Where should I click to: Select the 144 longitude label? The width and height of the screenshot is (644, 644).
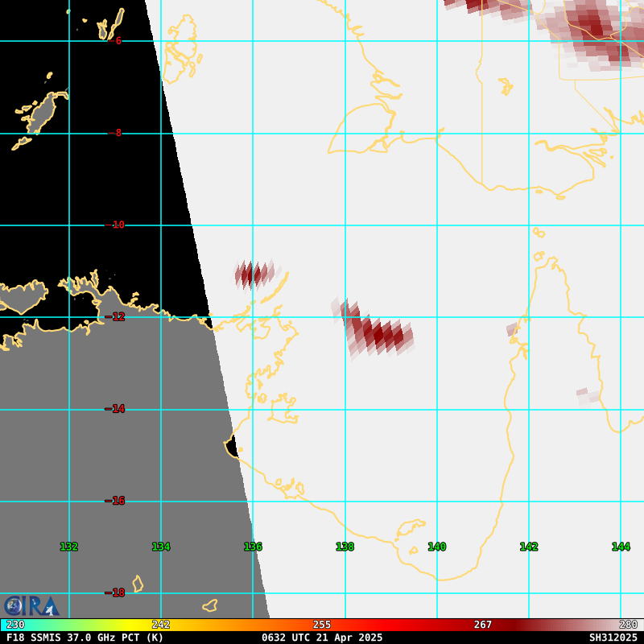coord(620,547)
